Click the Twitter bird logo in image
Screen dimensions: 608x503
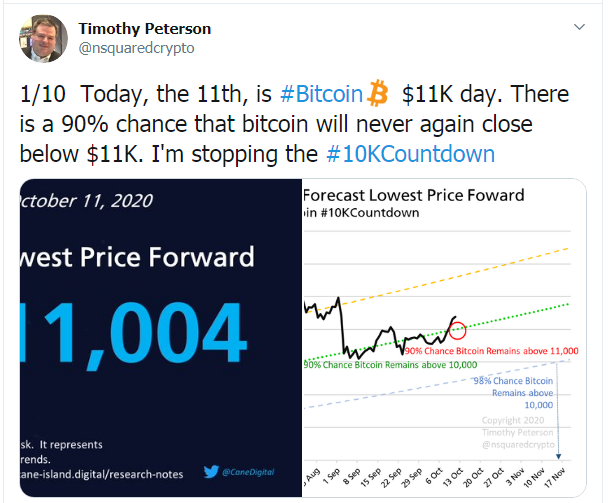pyautogui.click(x=212, y=472)
